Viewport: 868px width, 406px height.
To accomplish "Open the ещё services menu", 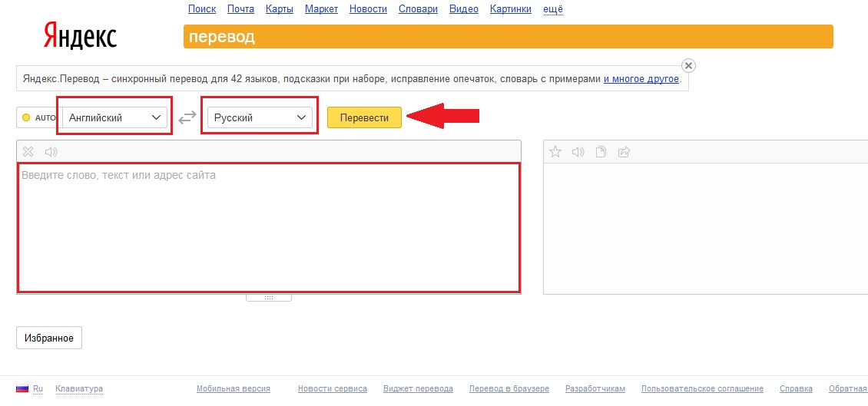I will [554, 9].
